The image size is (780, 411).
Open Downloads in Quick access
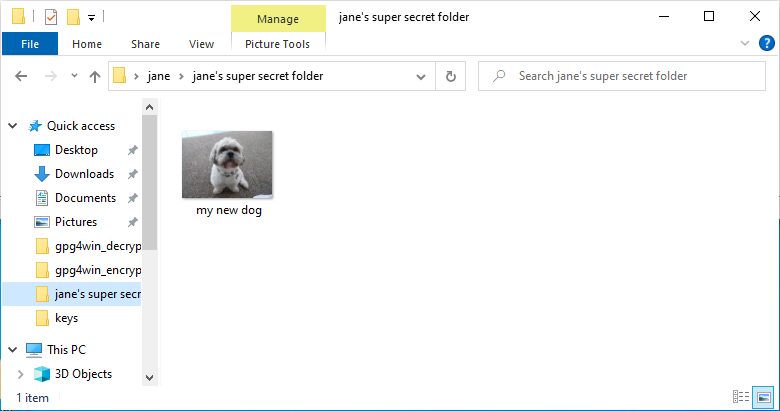coord(84,174)
